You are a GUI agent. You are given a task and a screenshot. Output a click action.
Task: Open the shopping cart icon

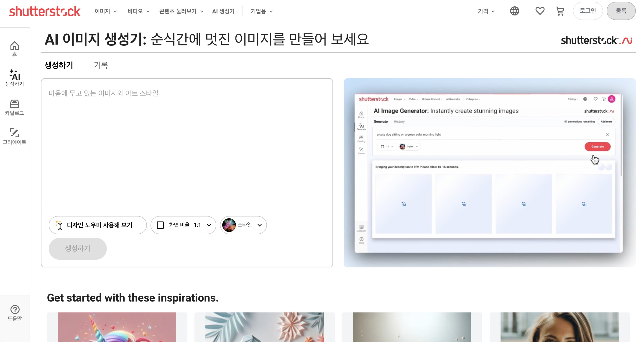(560, 11)
